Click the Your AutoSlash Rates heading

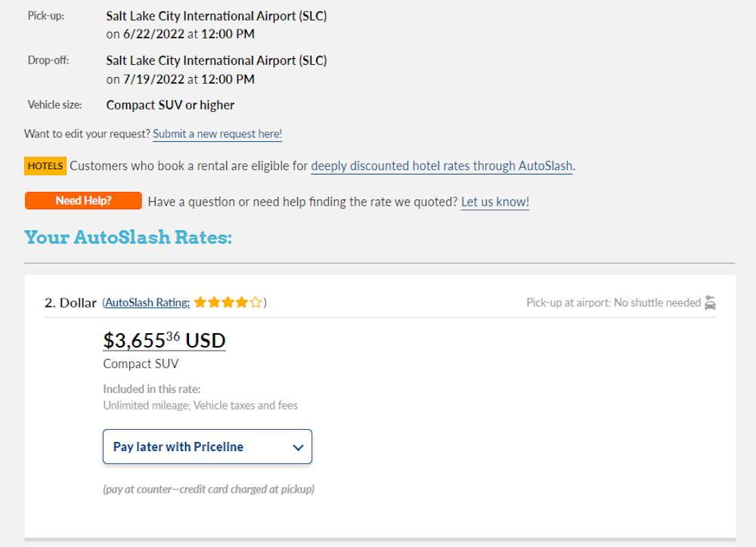click(128, 237)
